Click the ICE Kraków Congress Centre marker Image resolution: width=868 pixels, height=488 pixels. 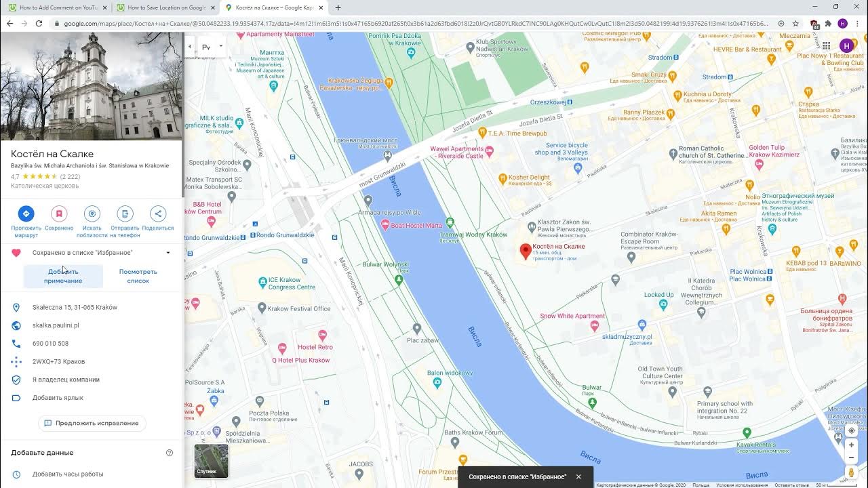point(262,282)
